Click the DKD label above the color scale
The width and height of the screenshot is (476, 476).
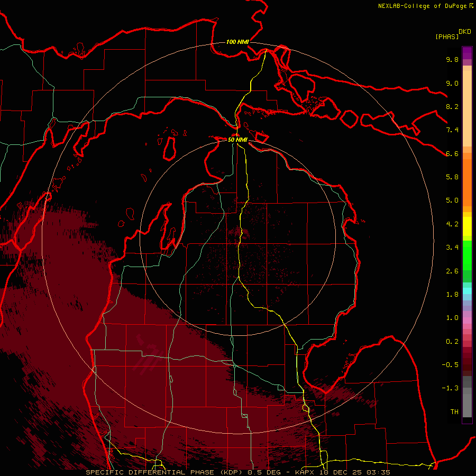pyautogui.click(x=465, y=32)
